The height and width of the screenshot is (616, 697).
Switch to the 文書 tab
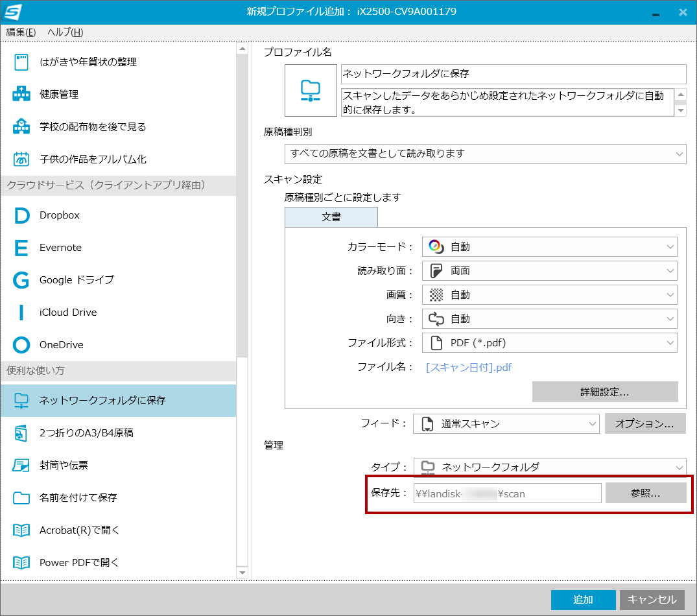(x=331, y=217)
